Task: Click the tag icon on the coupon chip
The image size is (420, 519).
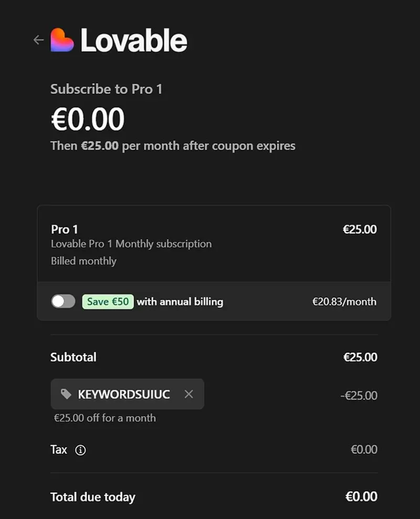Action: pyautogui.click(x=66, y=394)
